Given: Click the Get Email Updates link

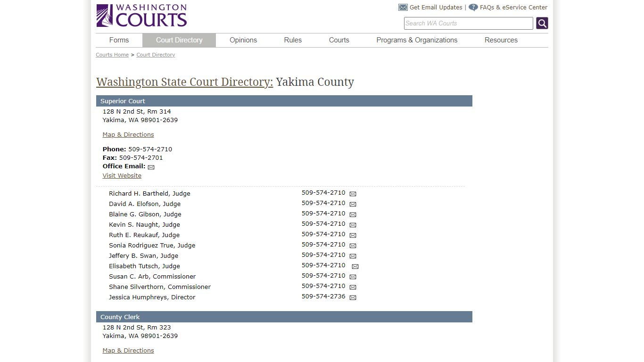Looking at the screenshot, I should click(436, 8).
